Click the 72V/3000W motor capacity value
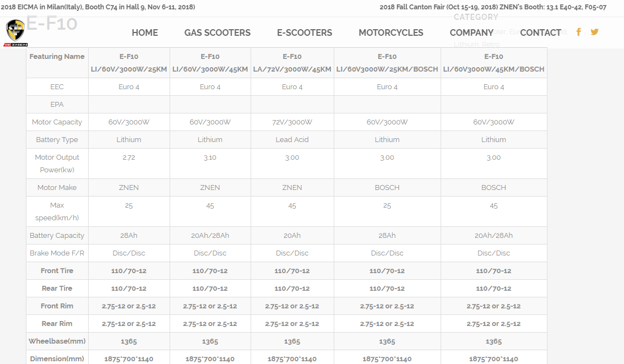Screen dimensions: 624x364 (x=292, y=122)
